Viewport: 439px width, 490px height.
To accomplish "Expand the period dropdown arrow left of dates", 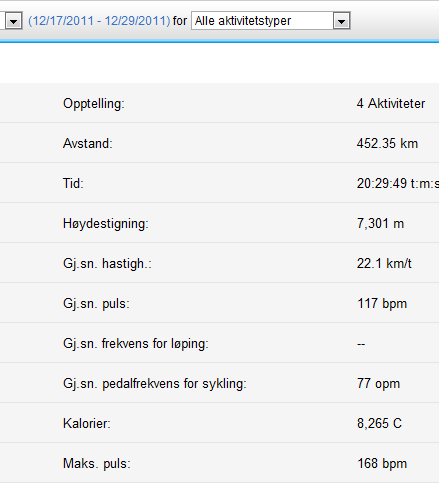I will (x=13, y=21).
